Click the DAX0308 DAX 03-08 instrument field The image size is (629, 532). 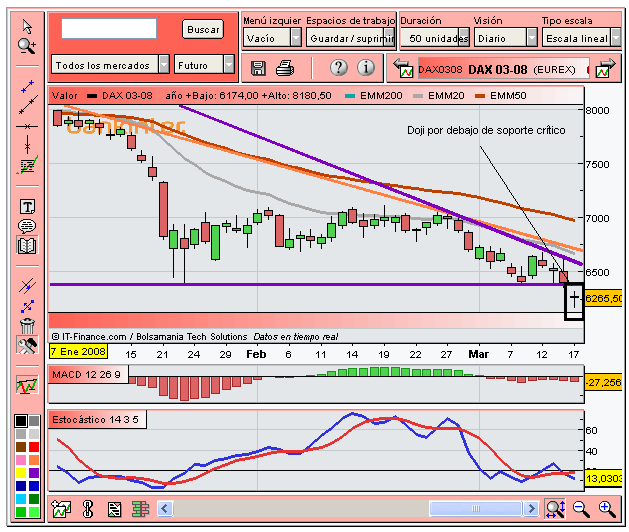pyautogui.click(x=504, y=69)
